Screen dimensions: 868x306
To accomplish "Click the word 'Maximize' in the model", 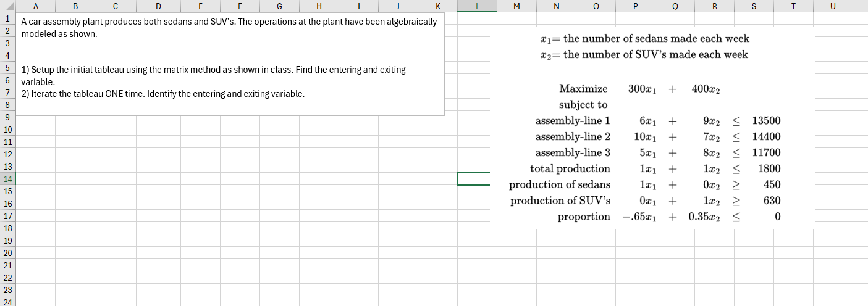I will click(583, 89).
